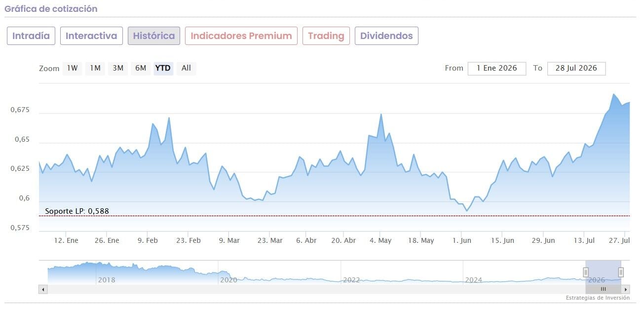
Task: Open Indicadores Premium tab
Action: coord(241,36)
